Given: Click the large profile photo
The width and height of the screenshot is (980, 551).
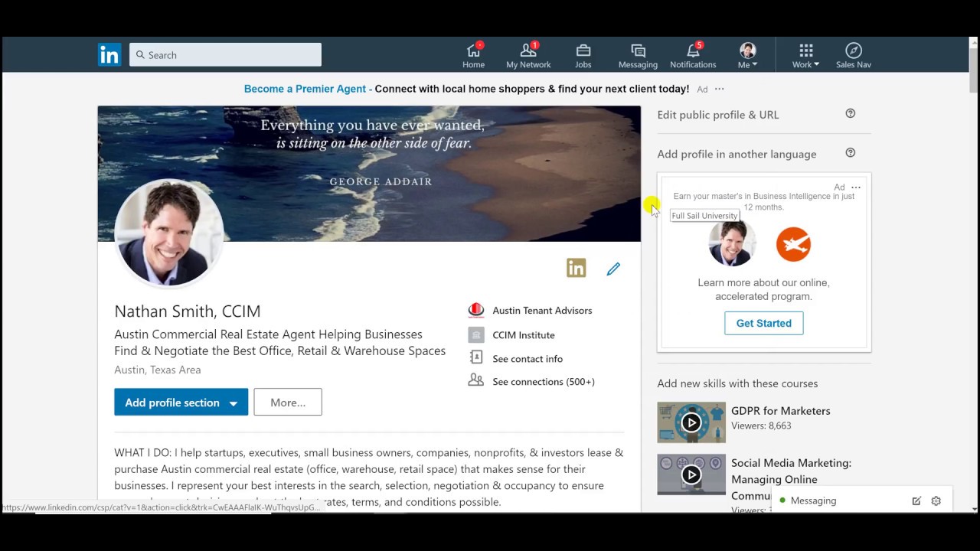Looking at the screenshot, I should coord(168,233).
